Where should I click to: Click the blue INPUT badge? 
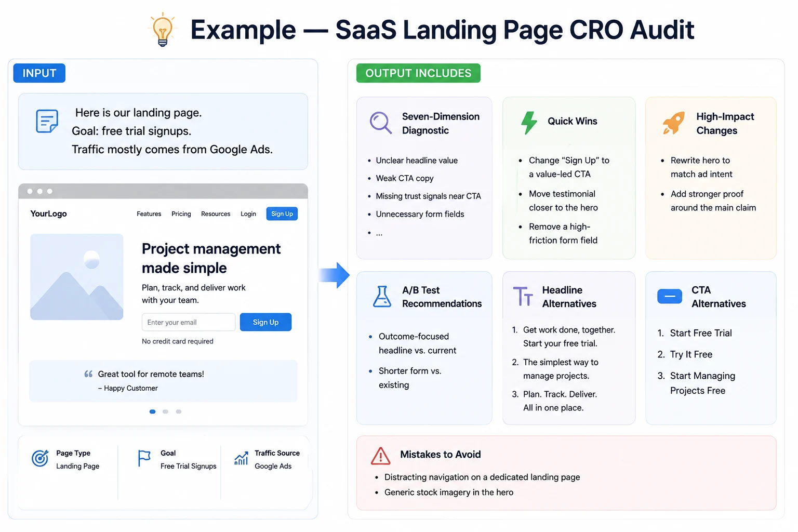click(x=39, y=73)
